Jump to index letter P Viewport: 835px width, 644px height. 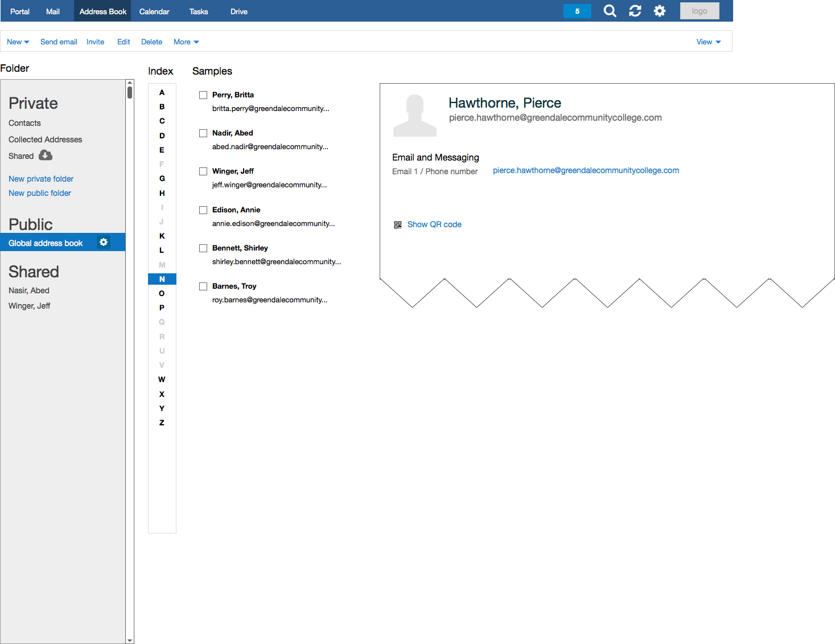click(x=162, y=307)
